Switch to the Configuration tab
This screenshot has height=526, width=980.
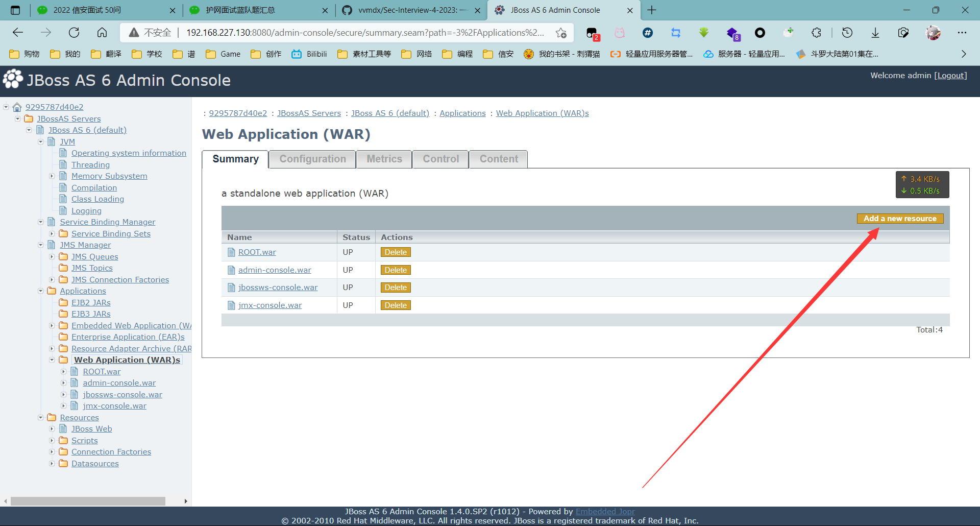click(x=312, y=159)
